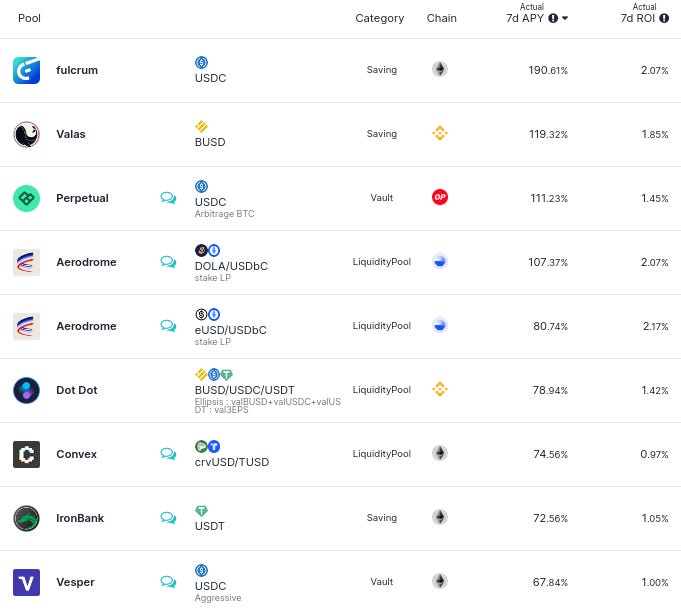681x612 pixels.
Task: Click the Aerodrome logo in eUSD/USDbC row
Action: [x=26, y=326]
